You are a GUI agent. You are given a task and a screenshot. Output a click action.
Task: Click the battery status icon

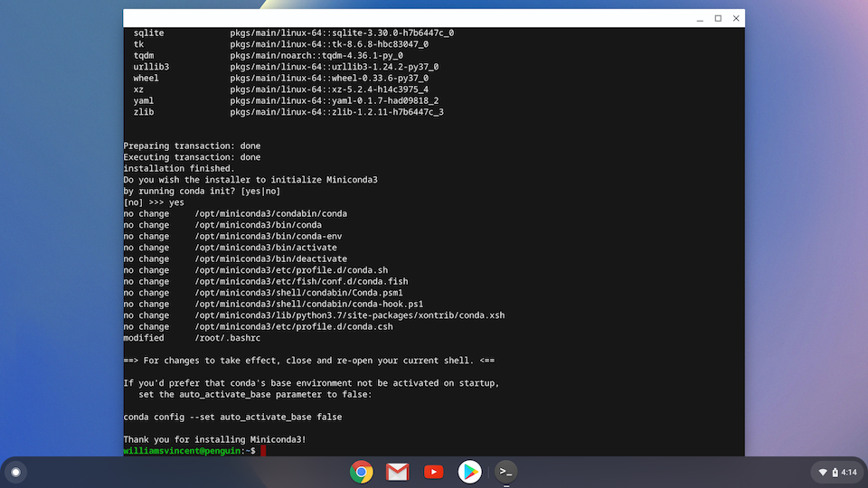point(835,473)
